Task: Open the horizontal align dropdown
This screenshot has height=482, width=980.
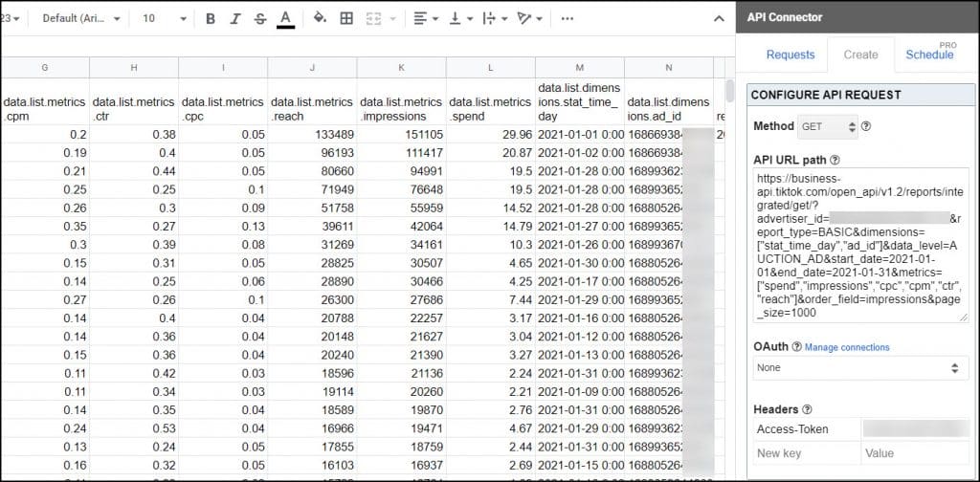Action: 426,19
